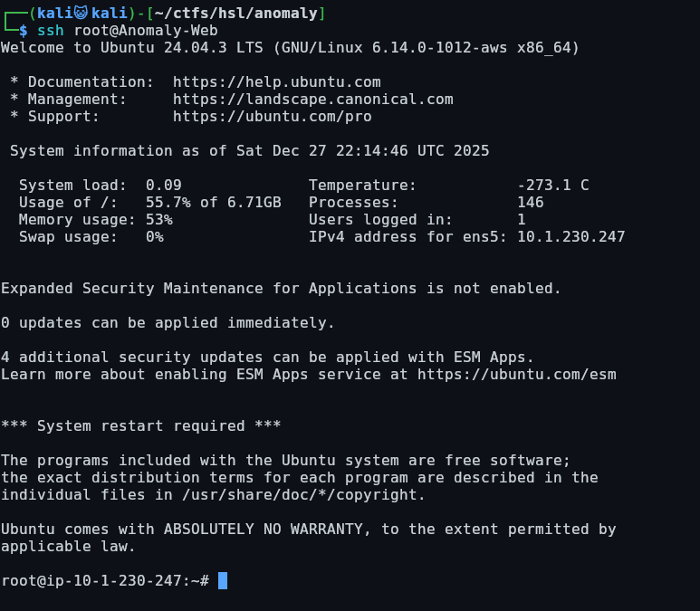Screen dimensions: 700x611
Task: Click the Memory usage 53% value
Action: point(158,219)
